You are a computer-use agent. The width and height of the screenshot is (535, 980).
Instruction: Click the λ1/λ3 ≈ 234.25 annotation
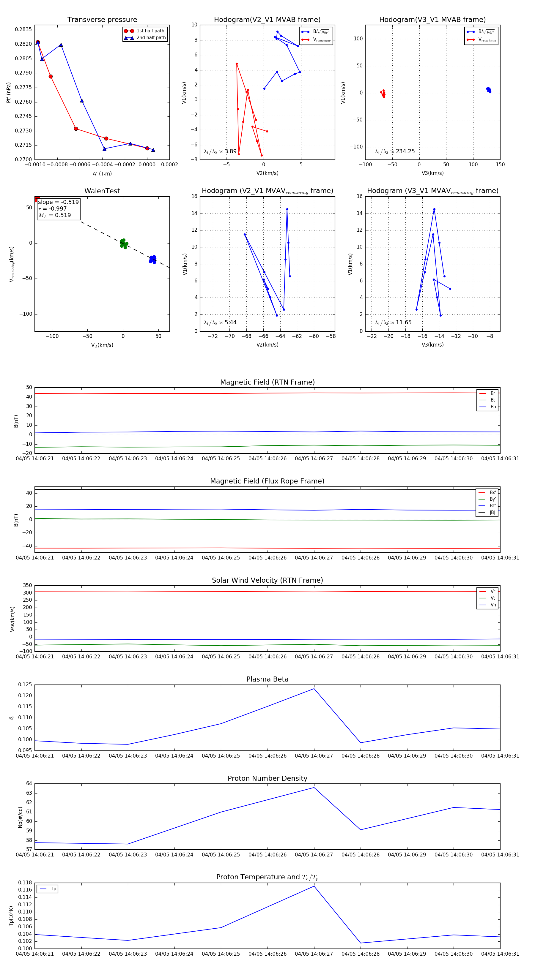[394, 151]
